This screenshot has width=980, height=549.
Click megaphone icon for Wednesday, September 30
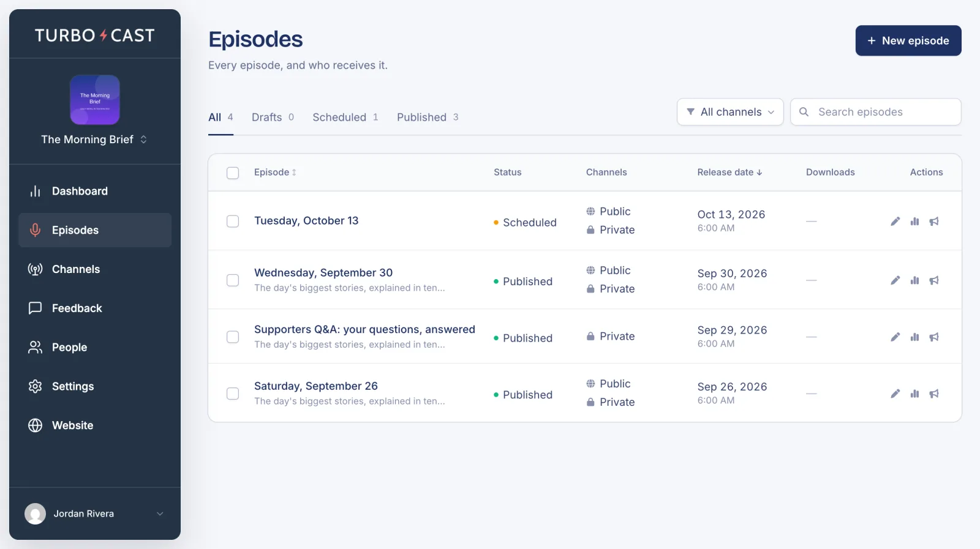pyautogui.click(x=934, y=280)
